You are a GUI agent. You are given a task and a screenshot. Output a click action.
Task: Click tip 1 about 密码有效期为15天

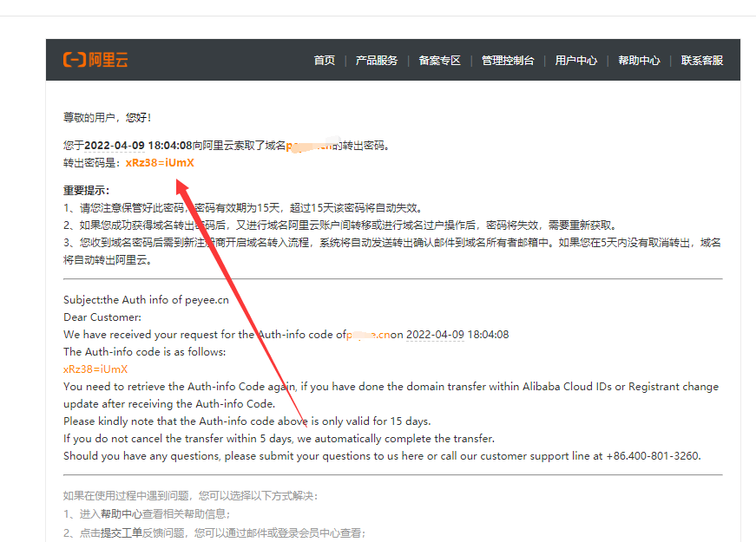click(x=244, y=207)
